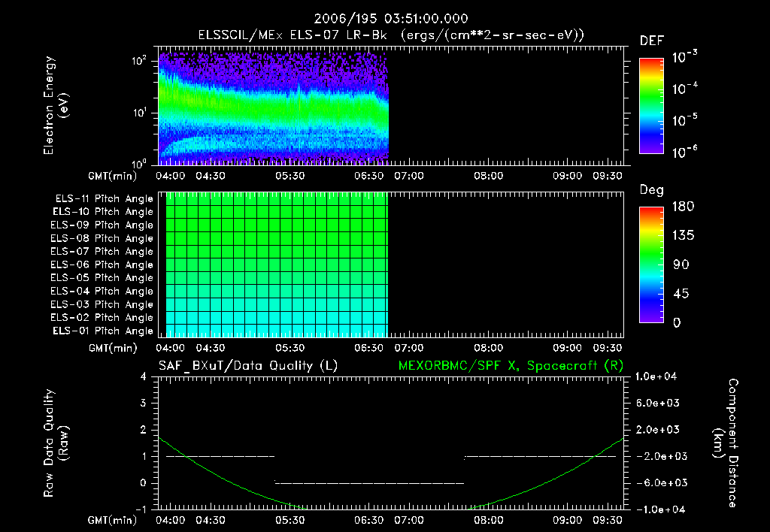Click the 180 degree scale value

(683, 207)
